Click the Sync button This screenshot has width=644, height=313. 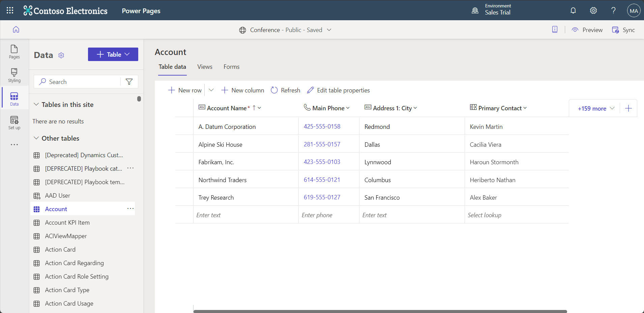pyautogui.click(x=623, y=30)
